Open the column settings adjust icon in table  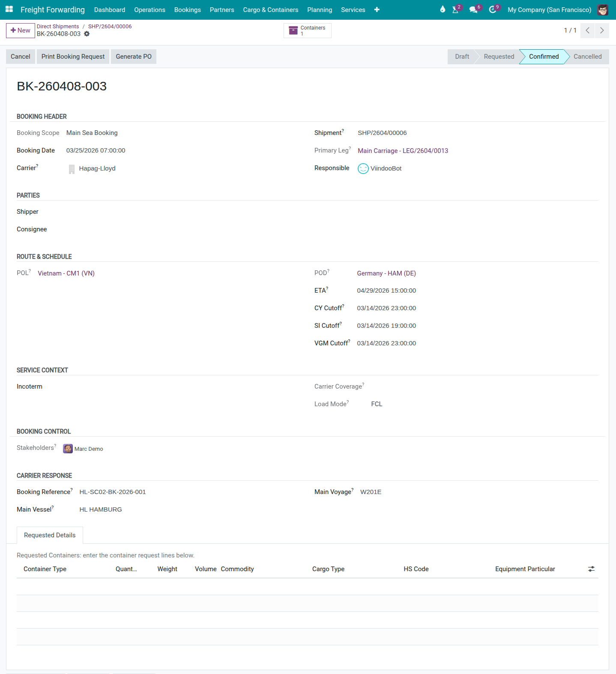click(591, 569)
